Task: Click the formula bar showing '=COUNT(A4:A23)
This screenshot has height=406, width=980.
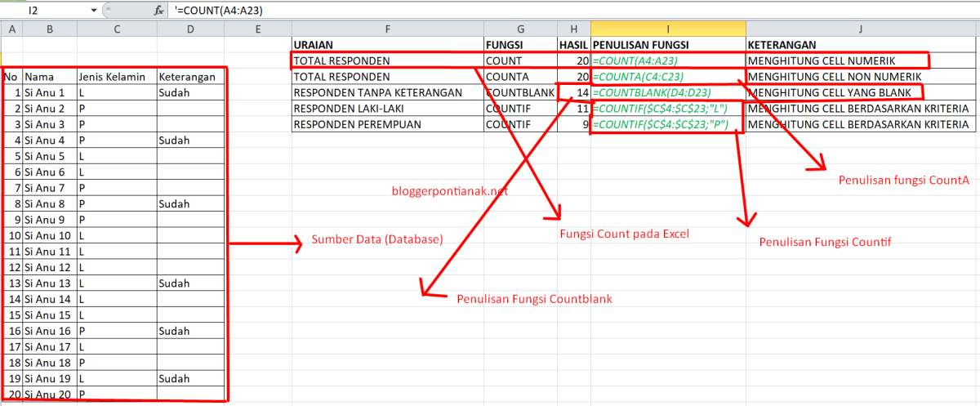Action: coord(574,11)
